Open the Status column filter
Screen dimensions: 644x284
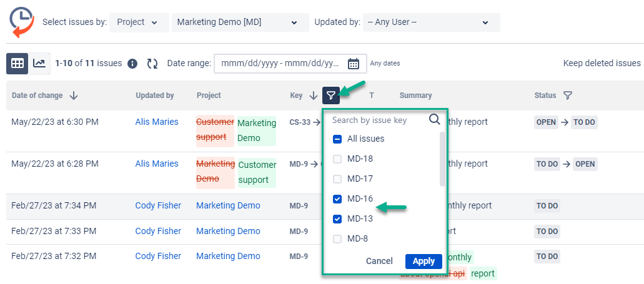click(x=567, y=95)
